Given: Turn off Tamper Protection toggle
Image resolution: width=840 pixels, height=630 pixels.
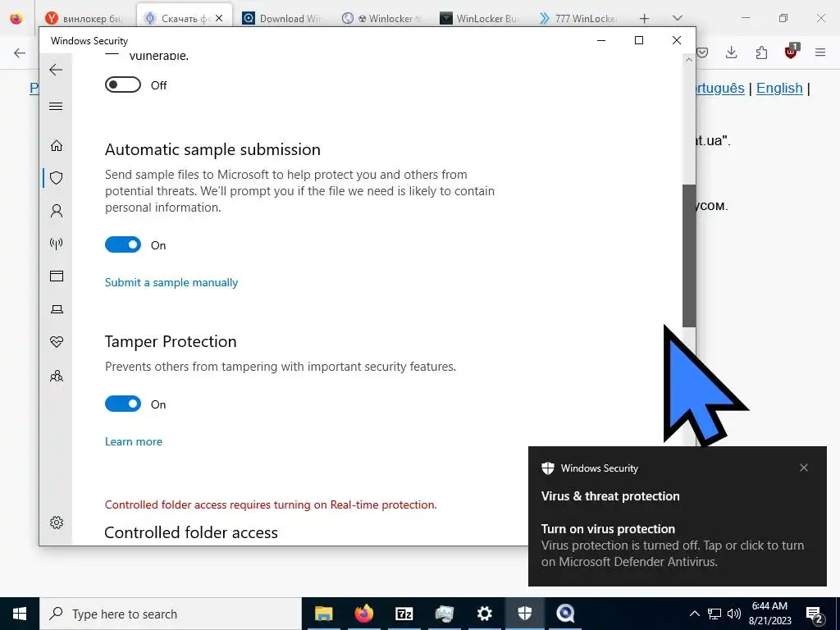Looking at the screenshot, I should pyautogui.click(x=123, y=404).
